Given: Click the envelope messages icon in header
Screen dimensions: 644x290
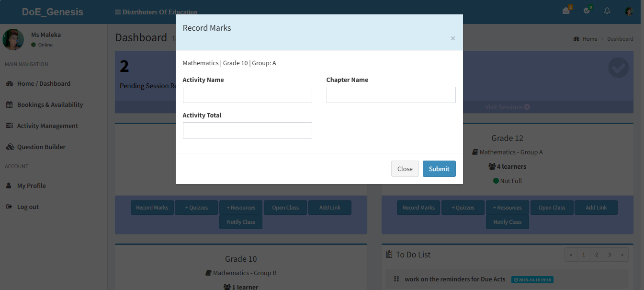Looking at the screenshot, I should (566, 11).
